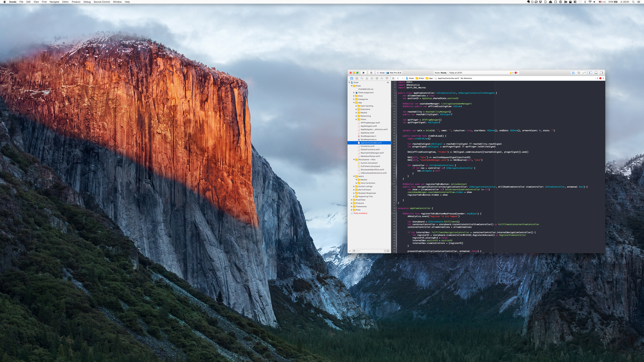
Task: Click the Stop button in toolbar
Action: click(x=371, y=73)
